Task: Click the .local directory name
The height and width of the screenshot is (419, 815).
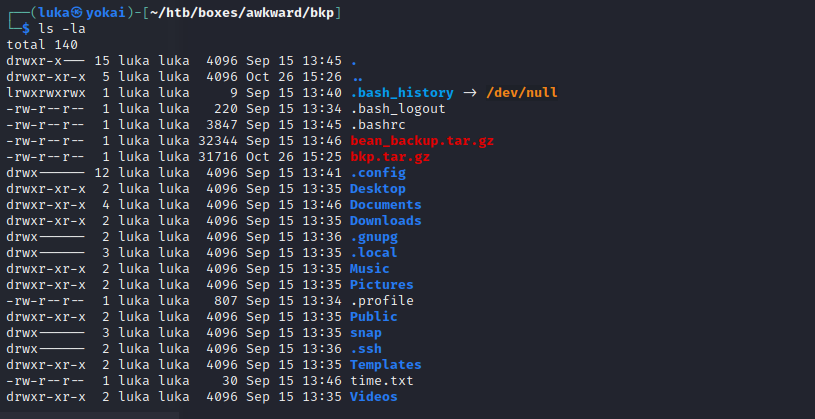Action: (373, 253)
